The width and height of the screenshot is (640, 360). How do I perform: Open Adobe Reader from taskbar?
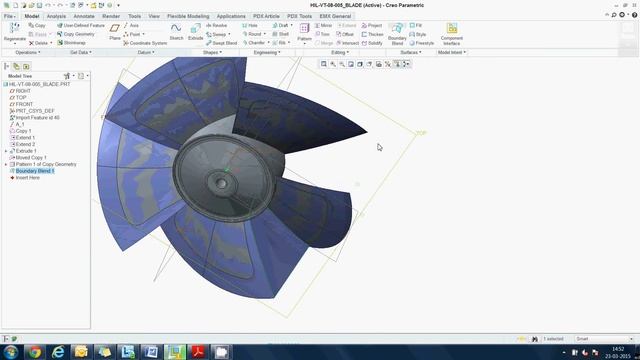pyautogui.click(x=198, y=352)
